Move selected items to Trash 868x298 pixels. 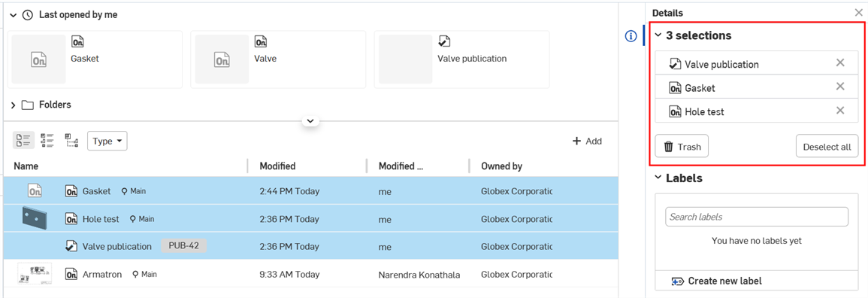click(682, 147)
